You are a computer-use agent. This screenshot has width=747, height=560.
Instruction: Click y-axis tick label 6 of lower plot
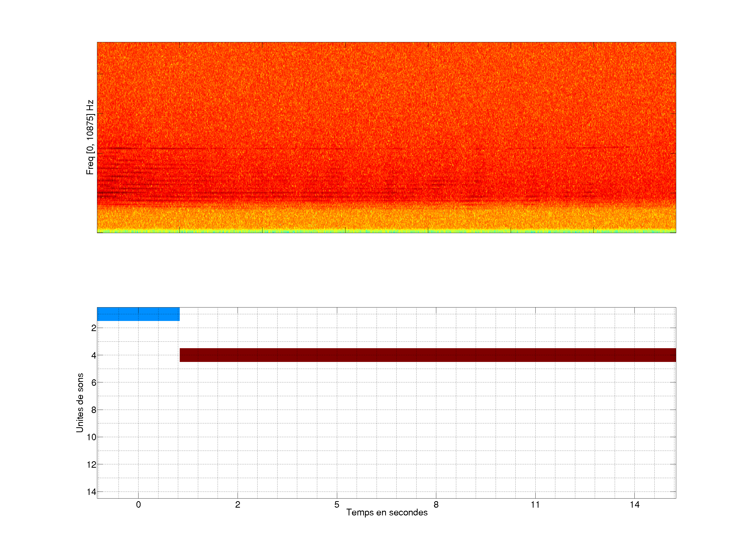(94, 382)
